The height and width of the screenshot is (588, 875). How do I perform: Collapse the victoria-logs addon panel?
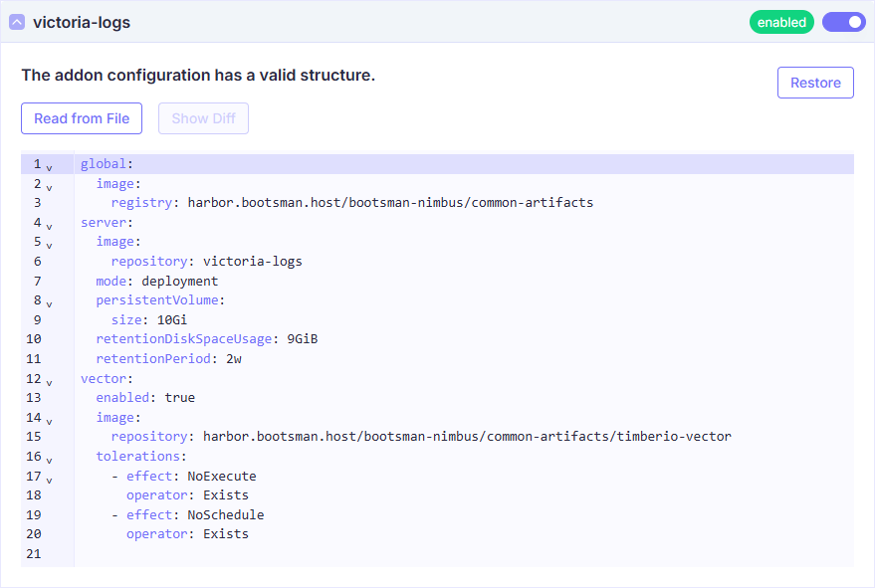(x=17, y=22)
